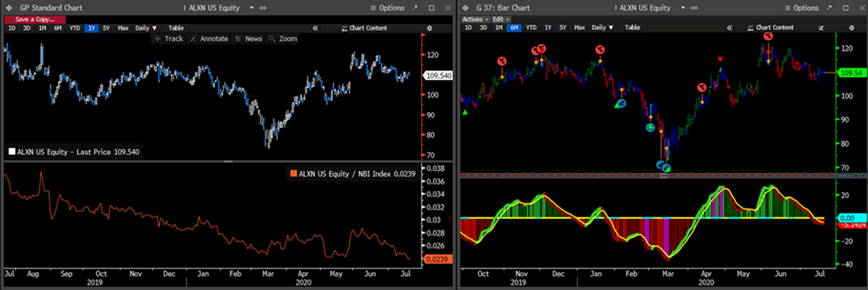Open security dropdown in GP Standard Chart
The image size is (868, 290).
pos(252,8)
